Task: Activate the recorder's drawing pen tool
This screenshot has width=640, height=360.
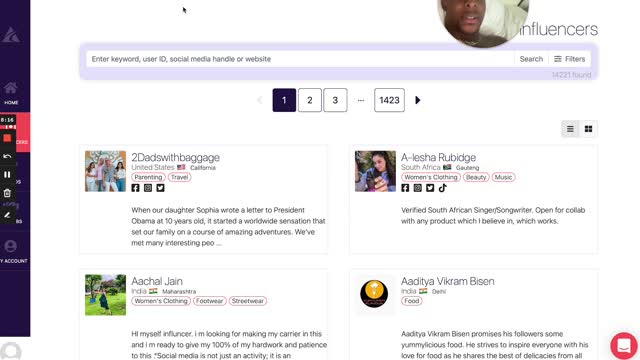Action: click(7, 215)
